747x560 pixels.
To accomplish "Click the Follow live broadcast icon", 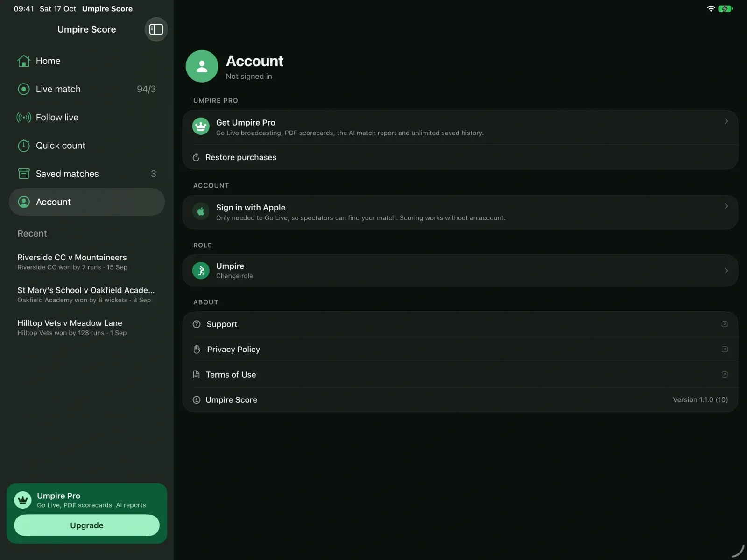I will point(24,118).
